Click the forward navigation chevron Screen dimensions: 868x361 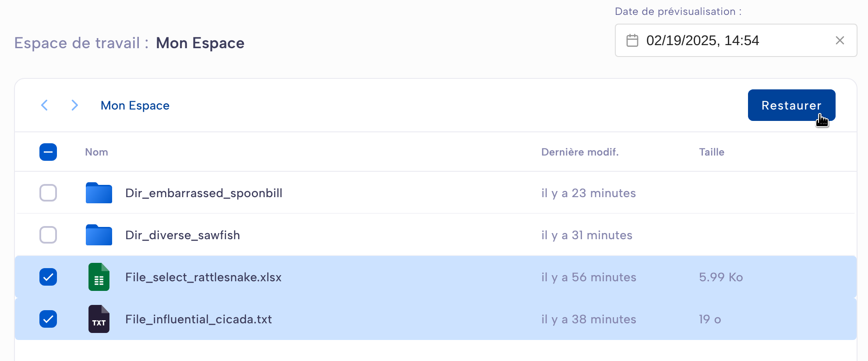[74, 105]
